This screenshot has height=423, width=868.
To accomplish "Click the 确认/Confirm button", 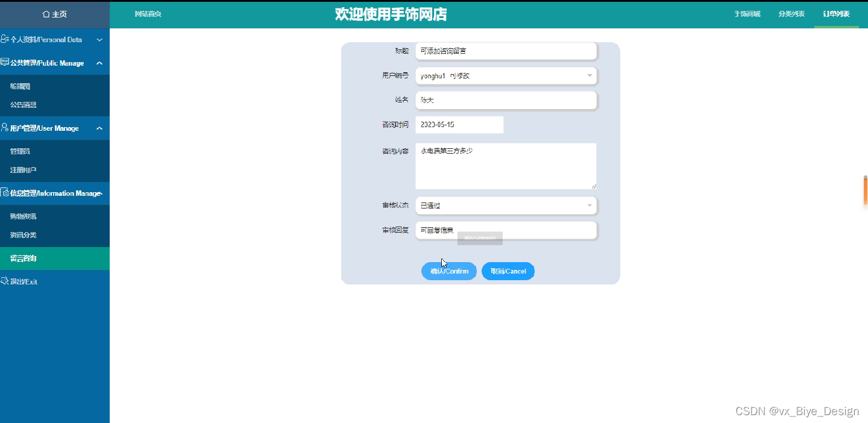I will pyautogui.click(x=448, y=271).
